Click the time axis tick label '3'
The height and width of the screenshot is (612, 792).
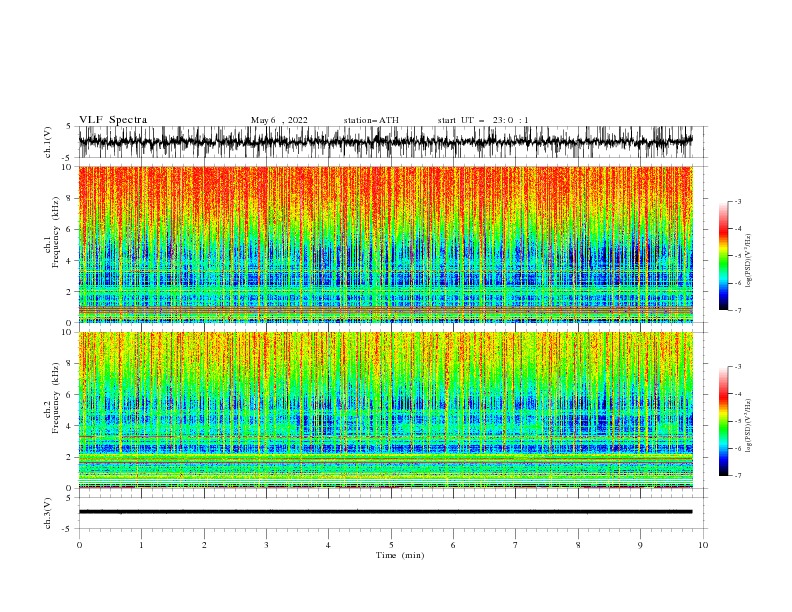pyautogui.click(x=266, y=545)
